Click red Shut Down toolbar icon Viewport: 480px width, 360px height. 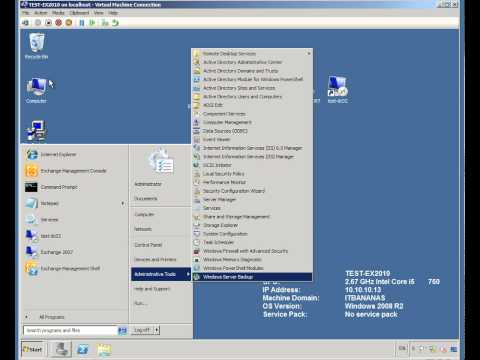pos(58,23)
